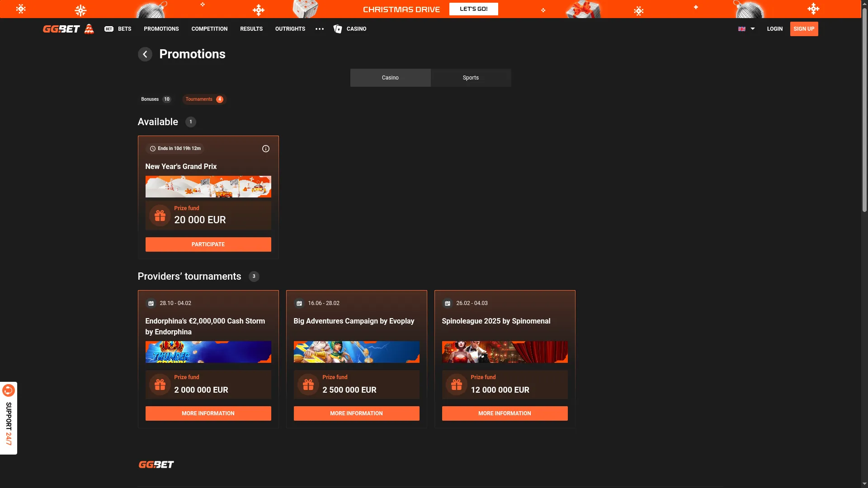Image resolution: width=868 pixels, height=488 pixels.
Task: Select the Bonuses filter chip
Action: click(156, 99)
